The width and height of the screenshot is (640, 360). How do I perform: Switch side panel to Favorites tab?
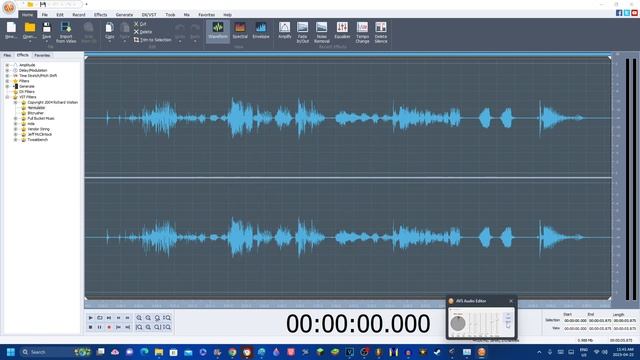point(42,55)
